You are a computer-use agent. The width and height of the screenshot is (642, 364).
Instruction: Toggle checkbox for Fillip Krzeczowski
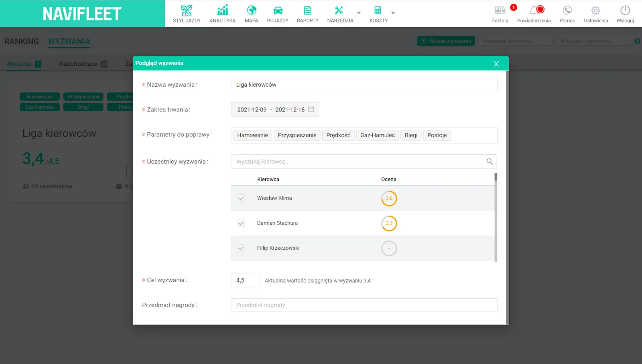coord(241,248)
